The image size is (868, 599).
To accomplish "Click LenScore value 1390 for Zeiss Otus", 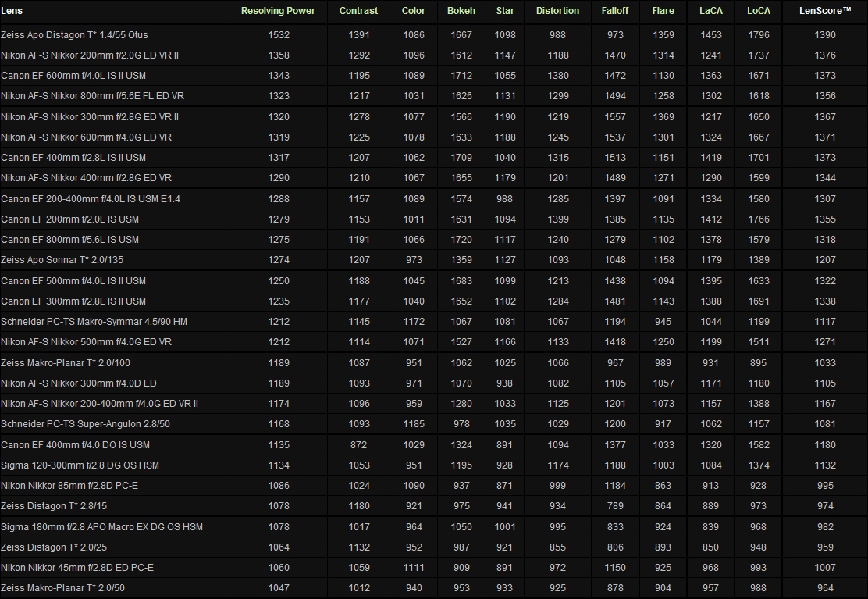I will tap(825, 35).
